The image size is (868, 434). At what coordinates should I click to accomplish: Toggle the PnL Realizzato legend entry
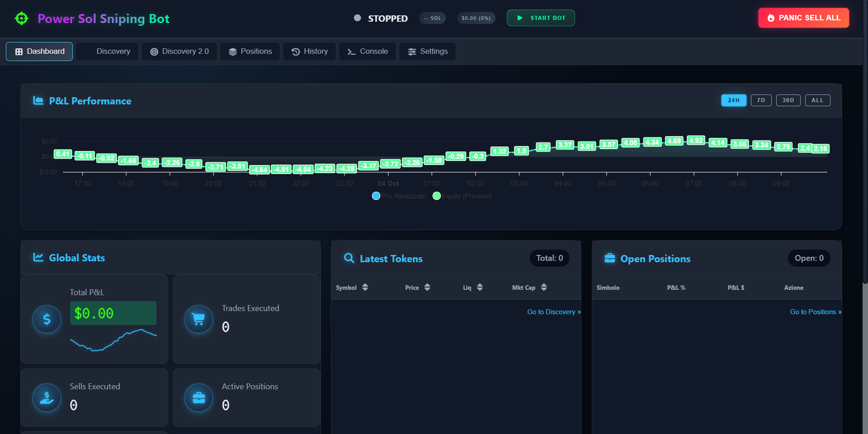point(399,196)
